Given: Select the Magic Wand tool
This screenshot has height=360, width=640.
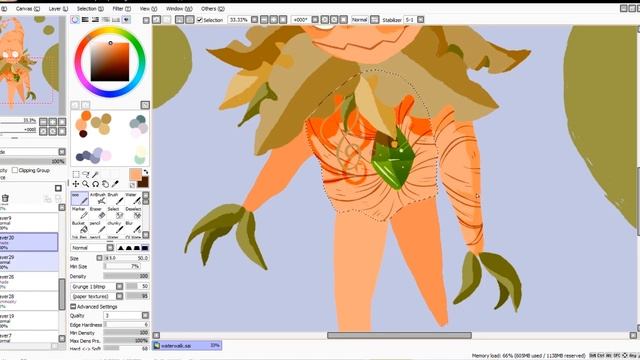Looking at the screenshot, I should pos(96,175).
